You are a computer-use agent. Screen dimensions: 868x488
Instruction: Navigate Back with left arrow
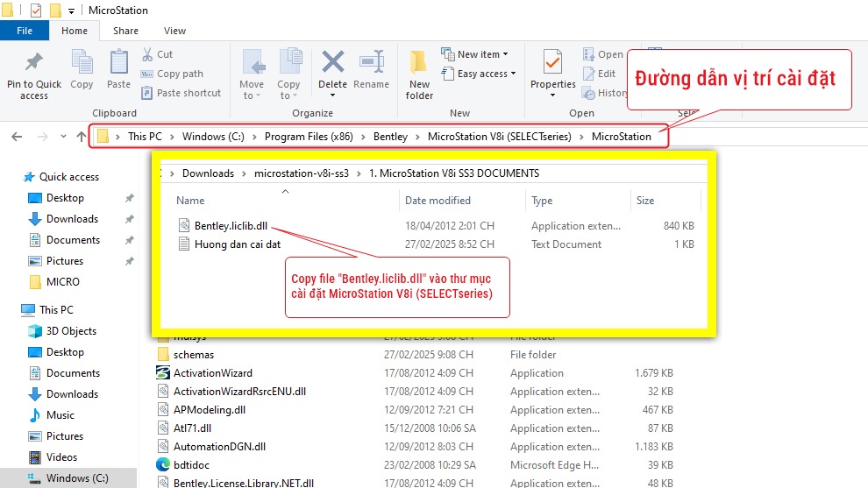coord(18,137)
